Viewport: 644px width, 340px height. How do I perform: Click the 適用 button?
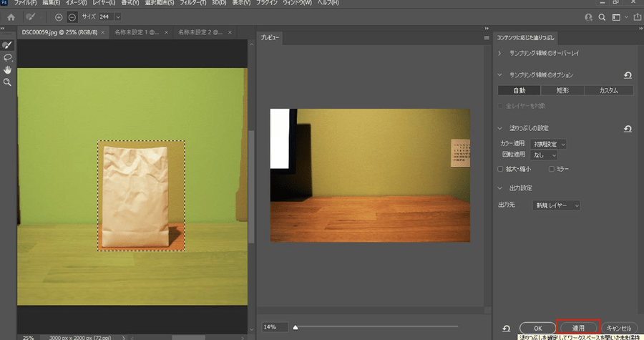click(578, 328)
